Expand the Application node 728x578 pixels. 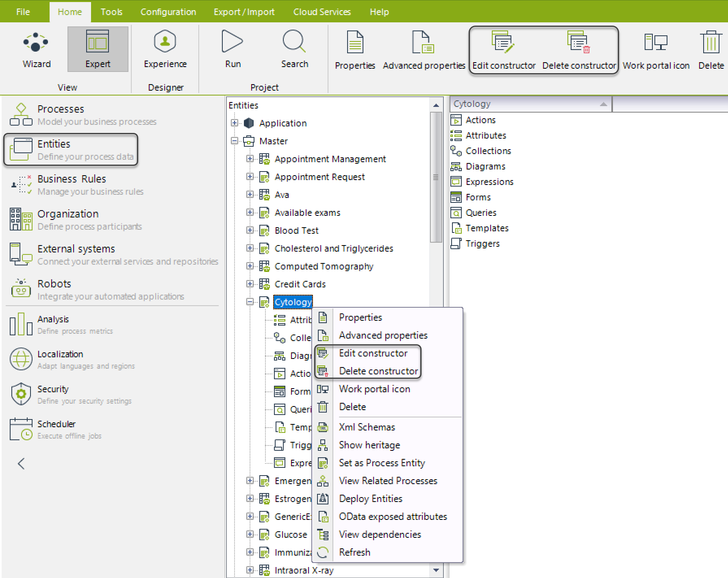tap(235, 123)
